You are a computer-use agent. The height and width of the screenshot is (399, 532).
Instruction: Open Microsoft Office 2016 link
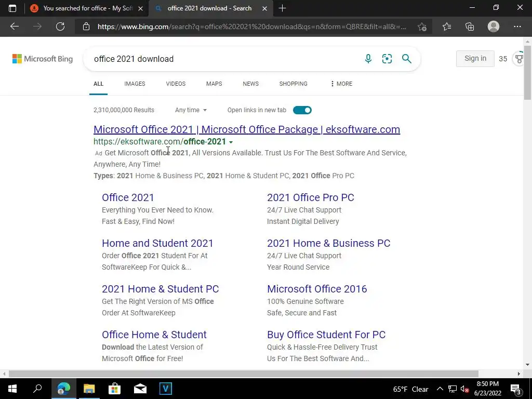click(x=317, y=289)
